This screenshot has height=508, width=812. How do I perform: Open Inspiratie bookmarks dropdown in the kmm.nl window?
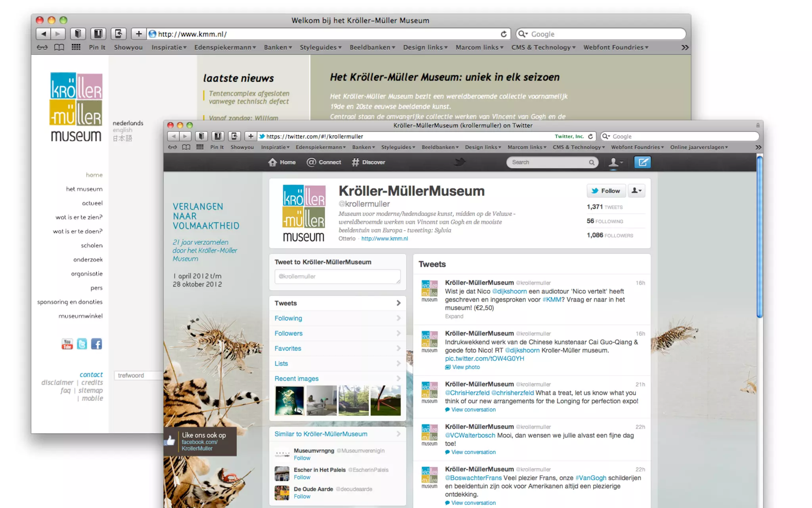[169, 48]
